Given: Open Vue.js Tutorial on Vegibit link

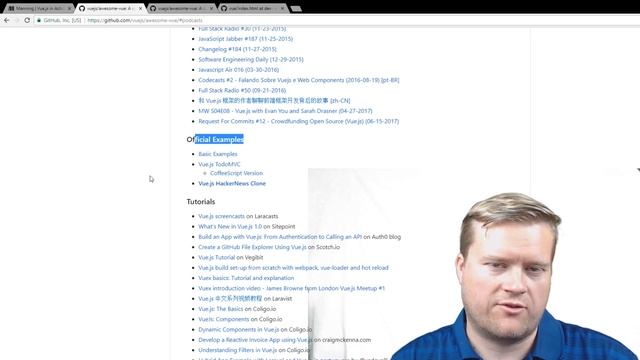Looking at the screenshot, I should tap(216, 257).
